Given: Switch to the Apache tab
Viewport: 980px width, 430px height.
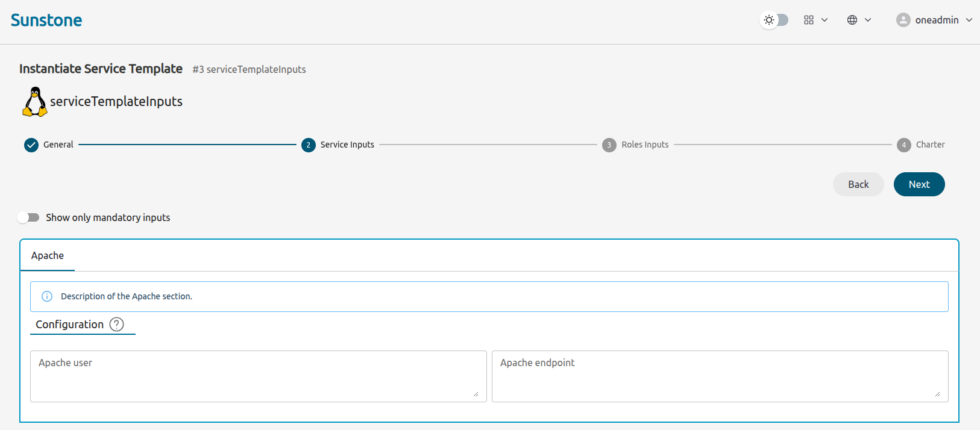Looking at the screenshot, I should [48, 255].
